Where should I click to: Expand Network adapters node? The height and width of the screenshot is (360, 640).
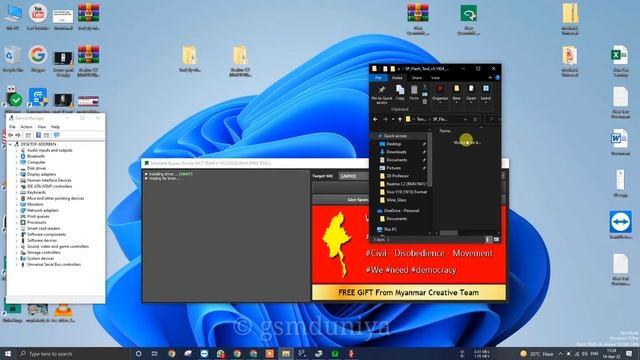17,210
